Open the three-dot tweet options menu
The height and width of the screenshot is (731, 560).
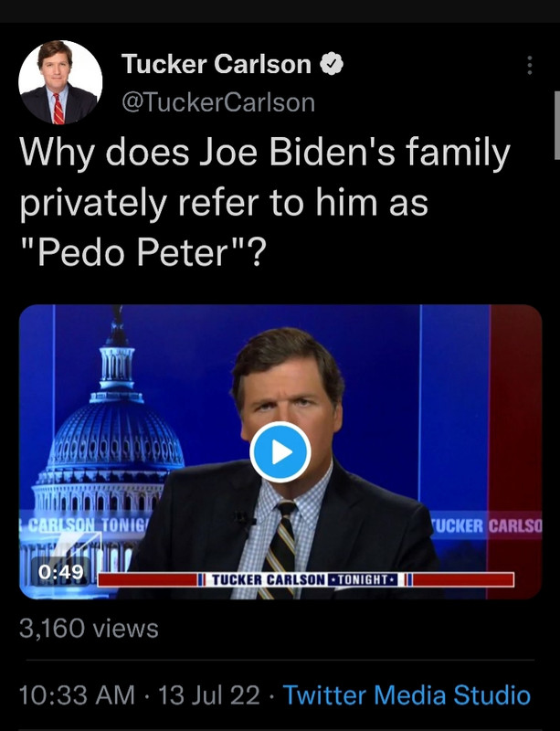click(x=529, y=66)
